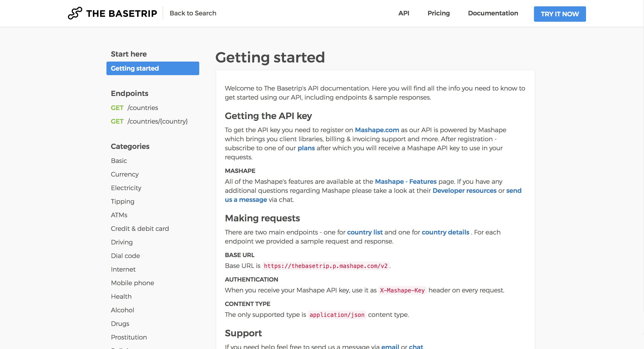Follow the country list link
Image resolution: width=644 pixels, height=349 pixels.
point(365,232)
